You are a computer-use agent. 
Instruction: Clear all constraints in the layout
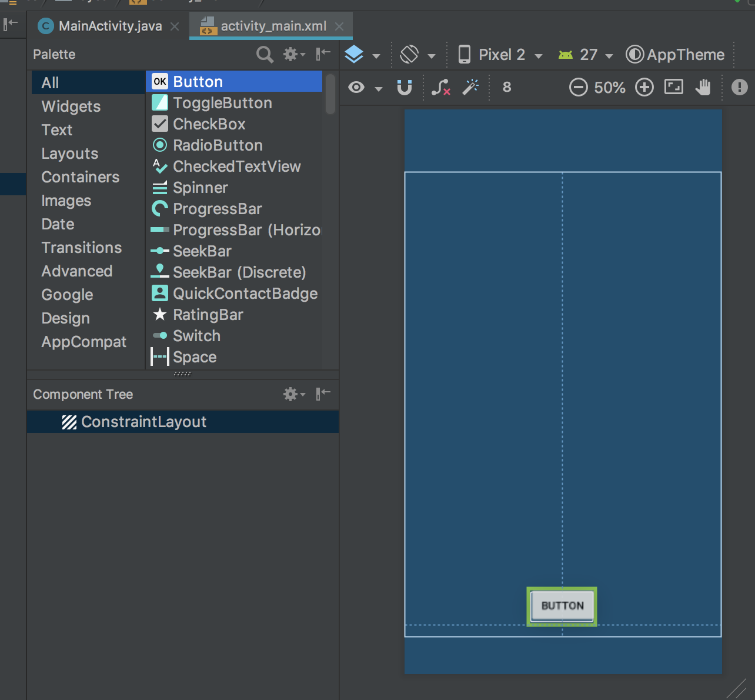click(441, 87)
